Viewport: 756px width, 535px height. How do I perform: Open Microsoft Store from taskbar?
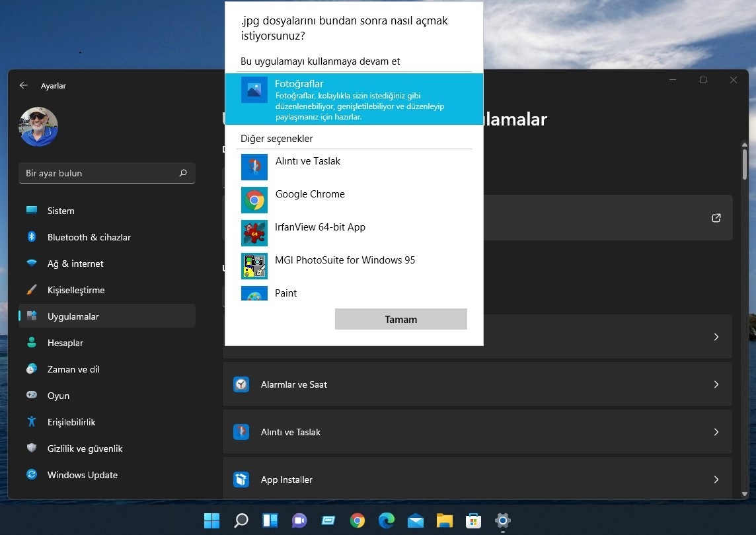coord(473,520)
